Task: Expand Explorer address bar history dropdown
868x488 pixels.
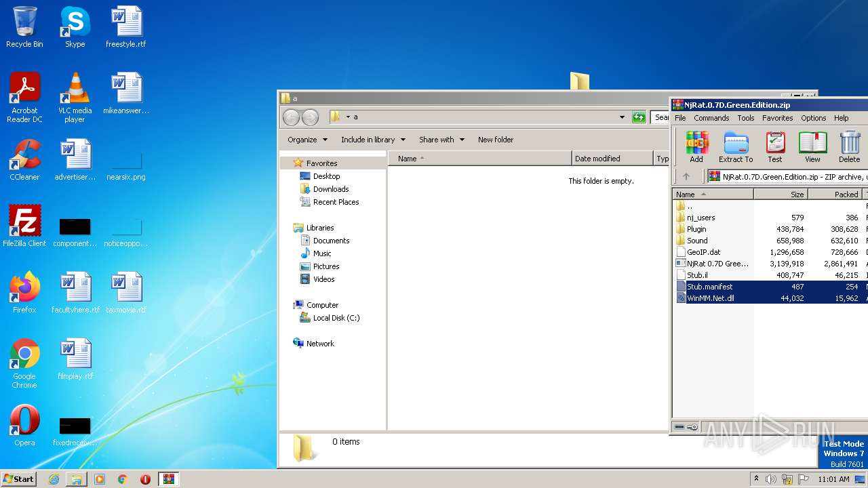Action: (622, 117)
